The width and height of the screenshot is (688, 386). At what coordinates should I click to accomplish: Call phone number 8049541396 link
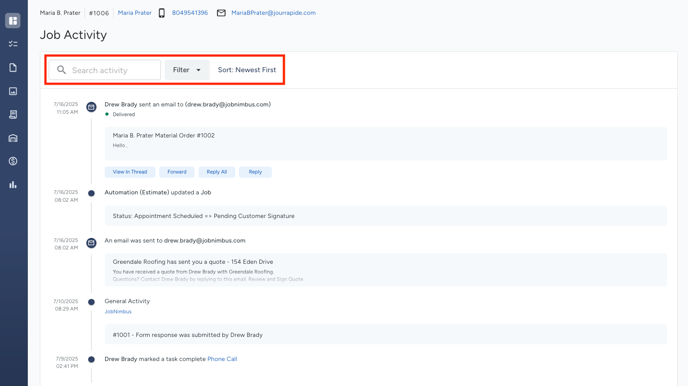190,13
